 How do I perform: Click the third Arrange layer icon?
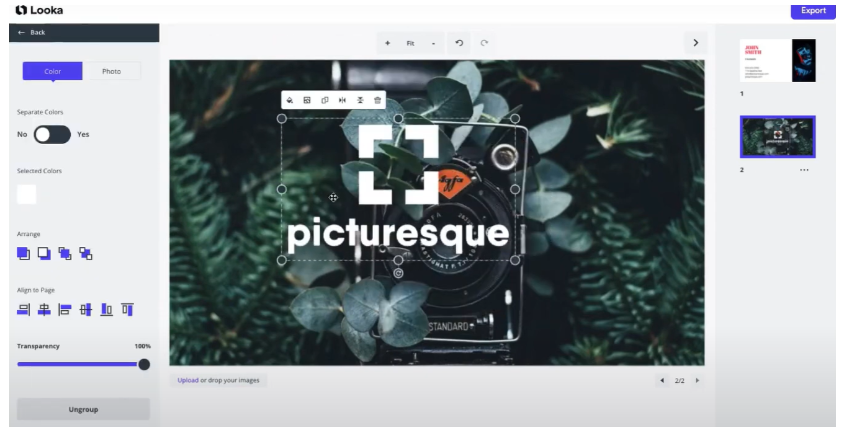pos(65,253)
